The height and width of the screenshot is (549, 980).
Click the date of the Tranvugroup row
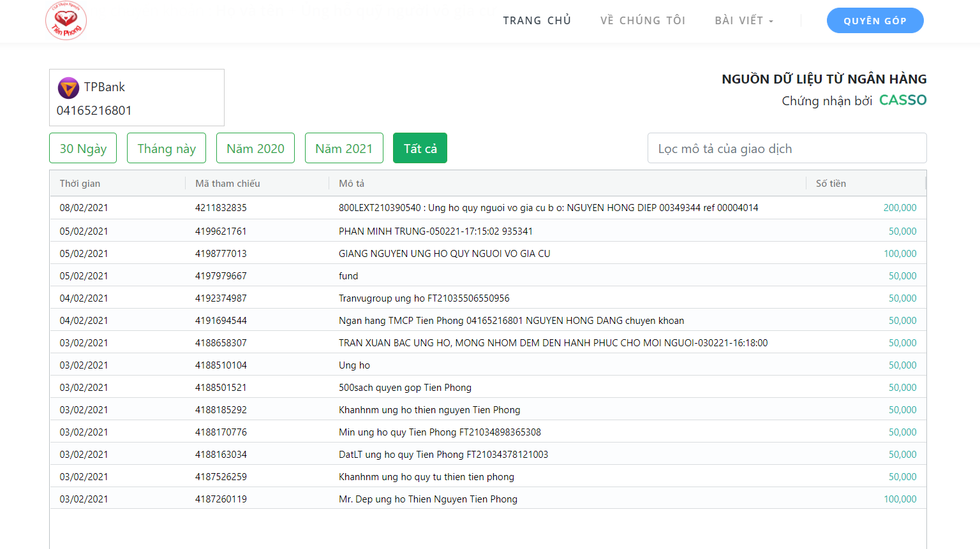point(84,298)
